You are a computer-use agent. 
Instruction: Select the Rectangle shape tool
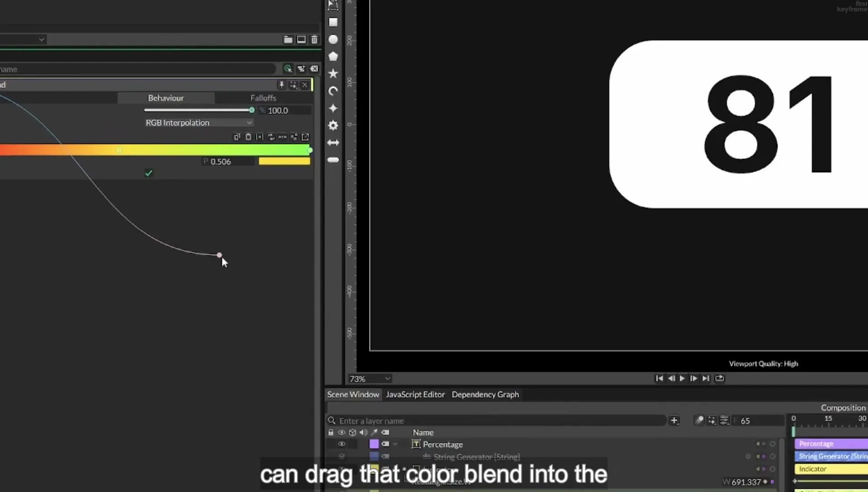[x=333, y=22]
